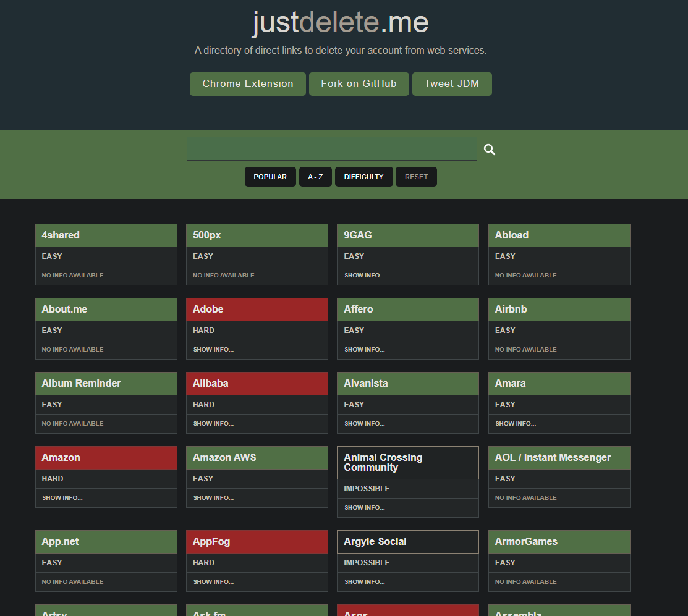Image resolution: width=688 pixels, height=616 pixels.
Task: Expand Show Info for Alvanista
Action: click(x=364, y=423)
